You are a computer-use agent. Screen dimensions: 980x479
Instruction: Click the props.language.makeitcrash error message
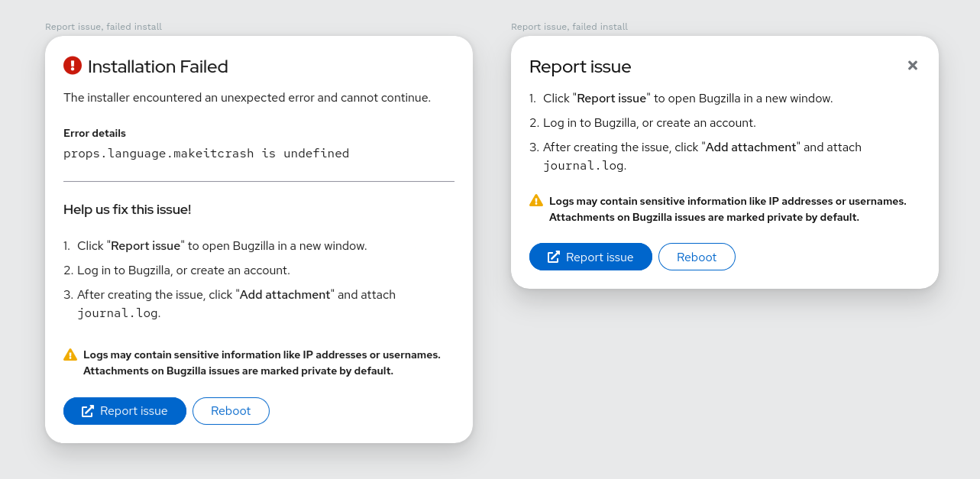(206, 154)
